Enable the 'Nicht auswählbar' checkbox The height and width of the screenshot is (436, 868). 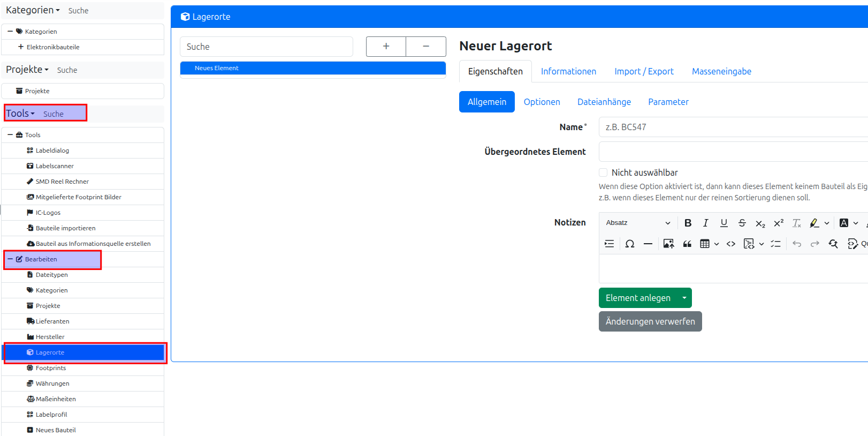[x=603, y=172]
